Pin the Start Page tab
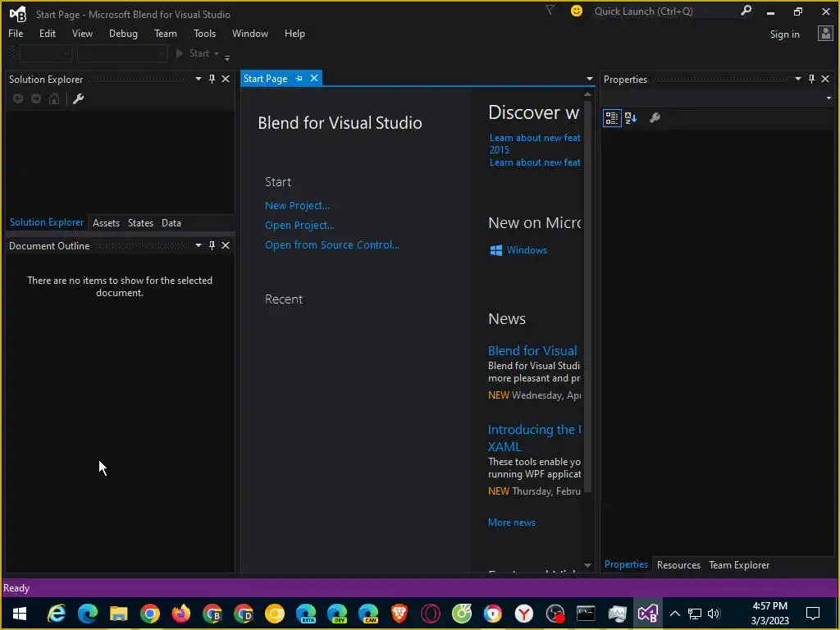Viewport: 840px width, 630px height. click(299, 78)
